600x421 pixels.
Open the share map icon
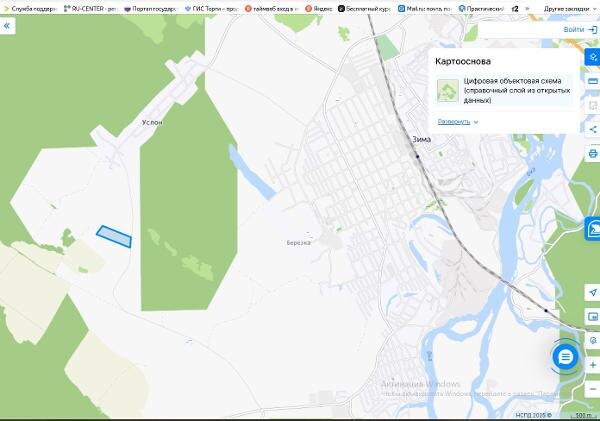pos(593,129)
